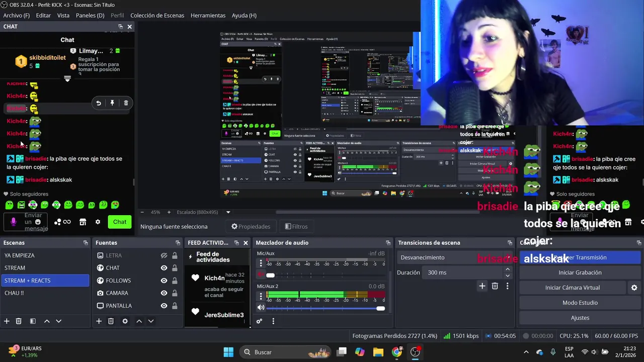This screenshot has width=644, height=362.
Task: Zoom out preview with minus button
Action: pos(142,212)
